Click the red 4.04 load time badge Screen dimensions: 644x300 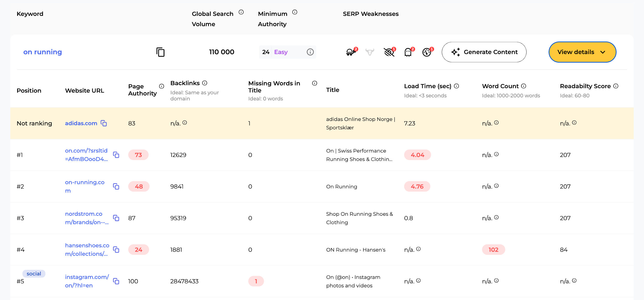417,155
